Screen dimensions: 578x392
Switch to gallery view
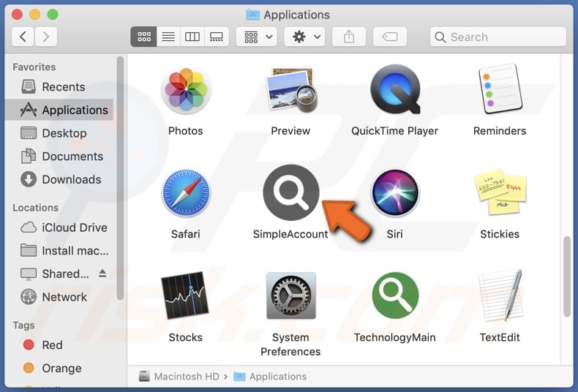click(x=217, y=37)
